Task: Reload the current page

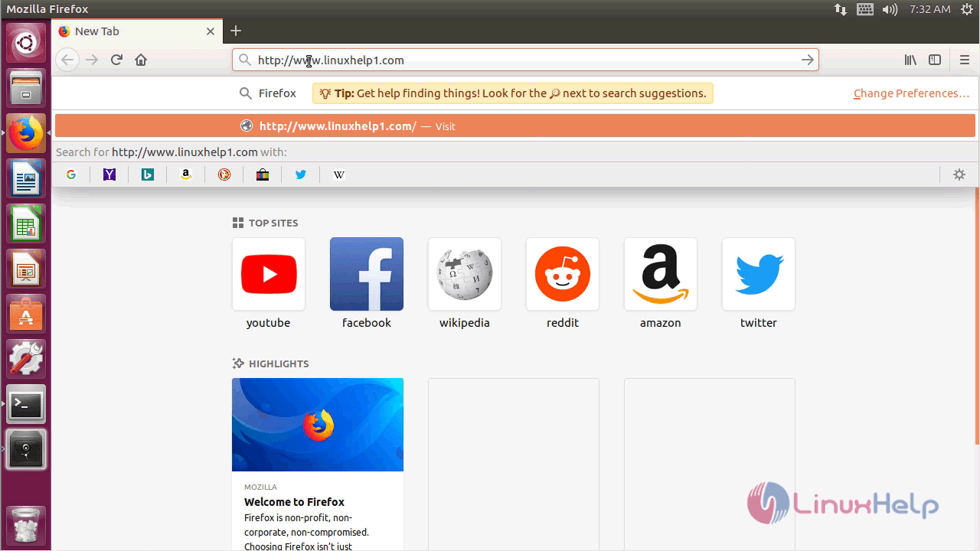Action: point(116,60)
